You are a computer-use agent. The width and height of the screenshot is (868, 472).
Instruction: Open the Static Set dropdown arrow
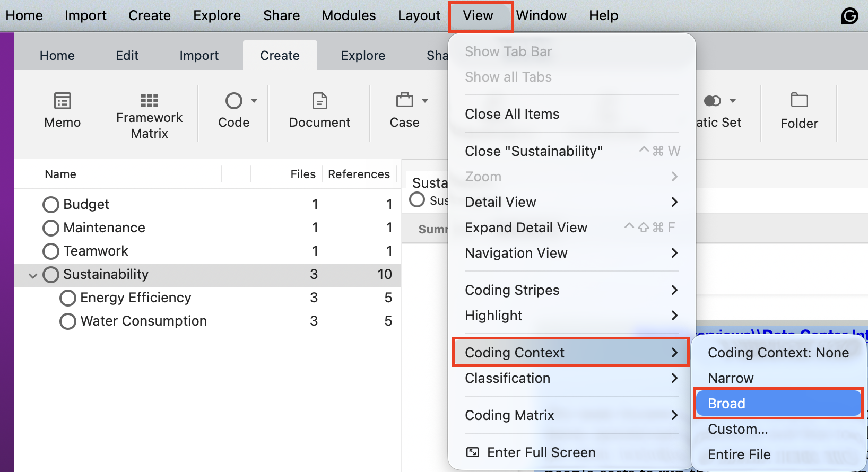[733, 100]
